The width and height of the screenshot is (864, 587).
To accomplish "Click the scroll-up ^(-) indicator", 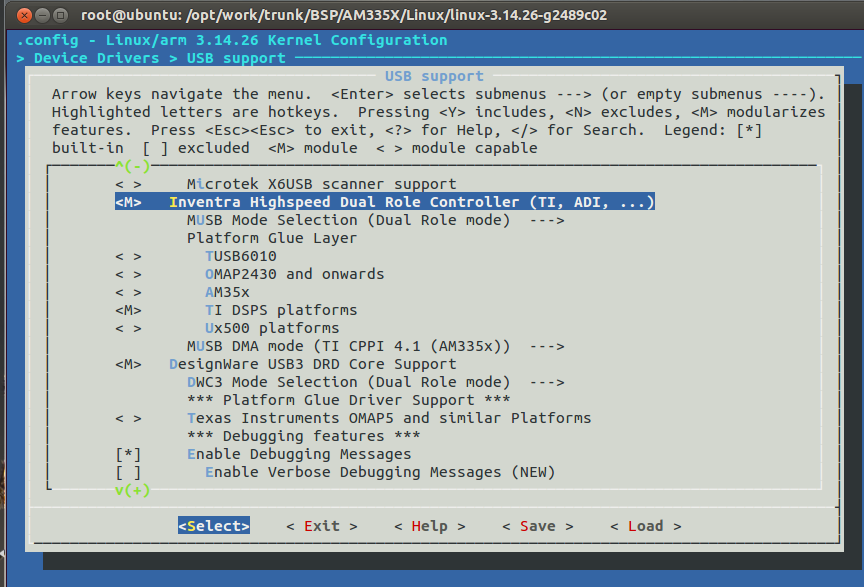I will click(x=132, y=166).
